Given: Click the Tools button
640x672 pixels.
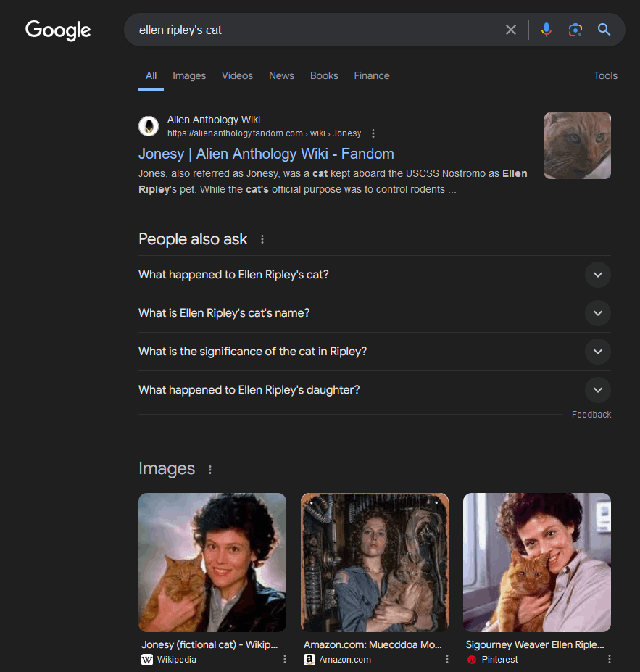Looking at the screenshot, I should pos(605,75).
